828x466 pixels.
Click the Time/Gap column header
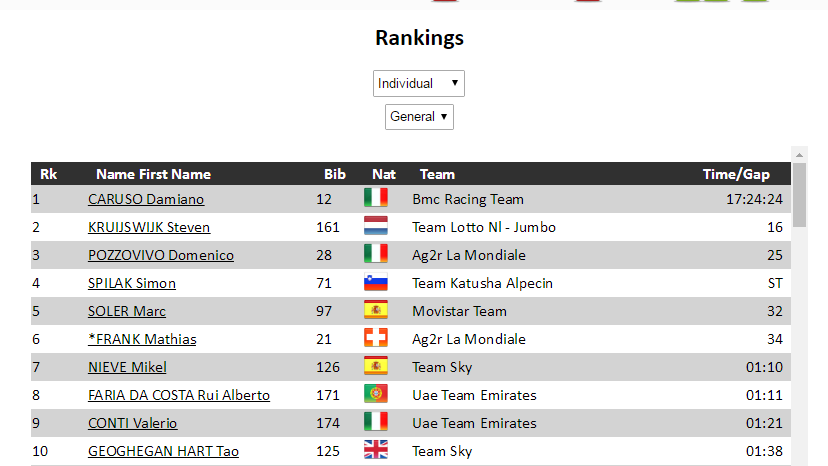736,174
